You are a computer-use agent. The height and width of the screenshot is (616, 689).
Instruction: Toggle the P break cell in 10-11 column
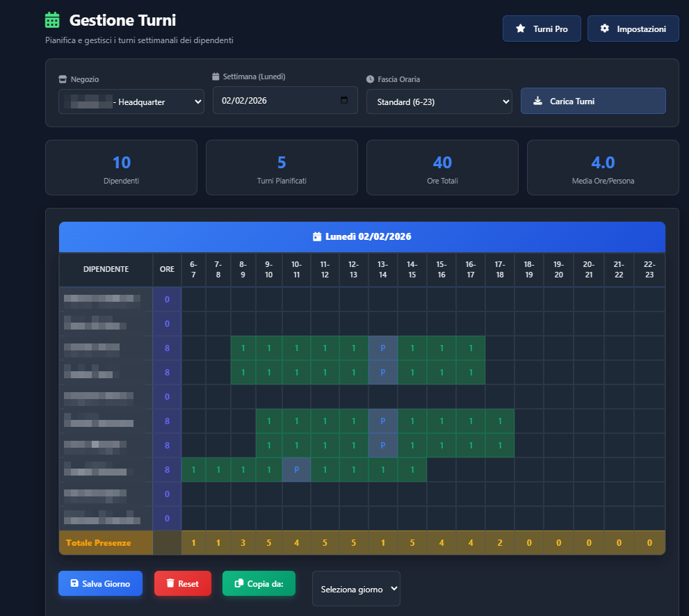point(296,470)
